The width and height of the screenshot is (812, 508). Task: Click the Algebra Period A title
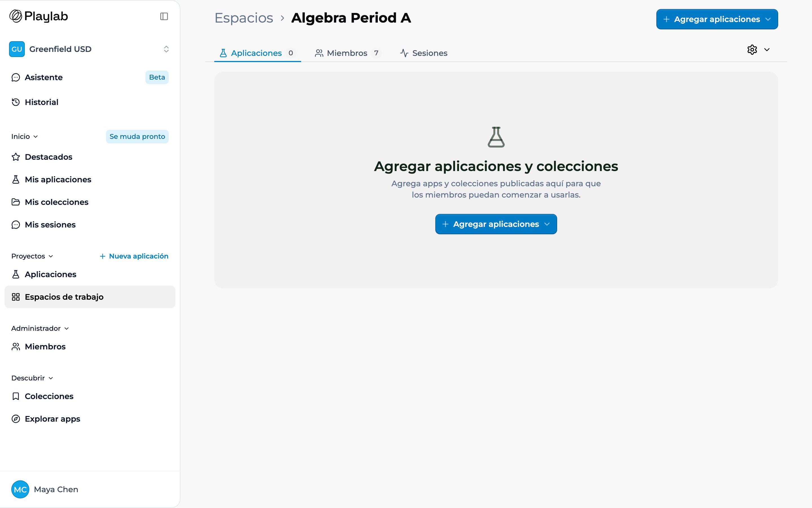pos(351,18)
